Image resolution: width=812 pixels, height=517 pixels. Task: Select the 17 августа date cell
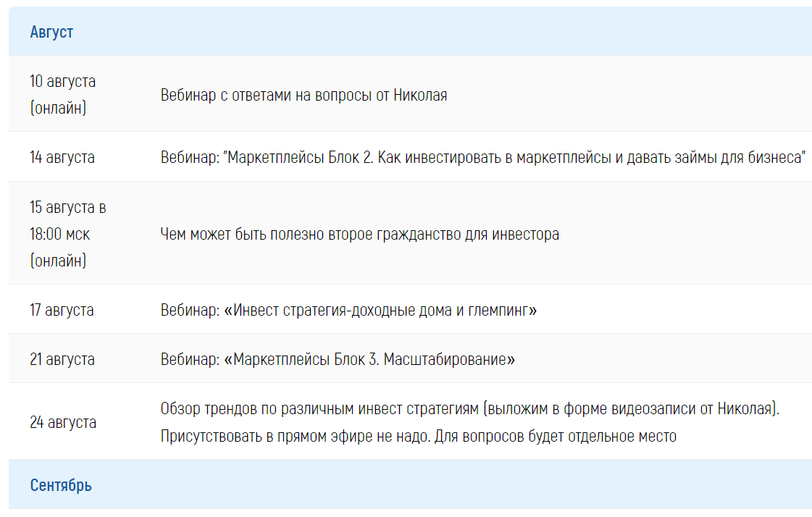(62, 309)
